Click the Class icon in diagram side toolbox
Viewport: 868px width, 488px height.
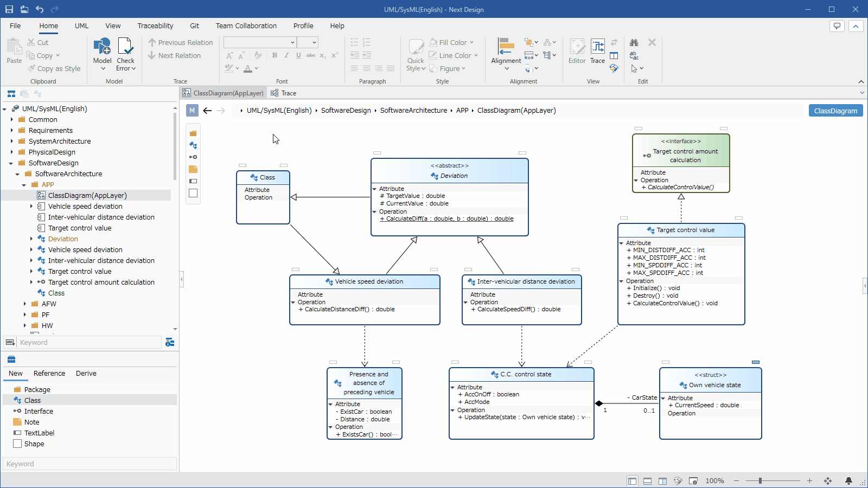click(x=193, y=145)
